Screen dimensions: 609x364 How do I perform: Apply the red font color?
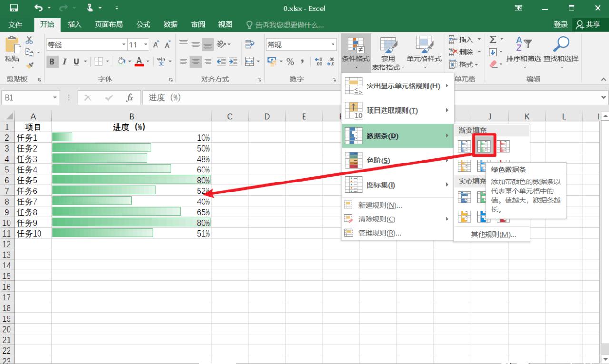(139, 61)
